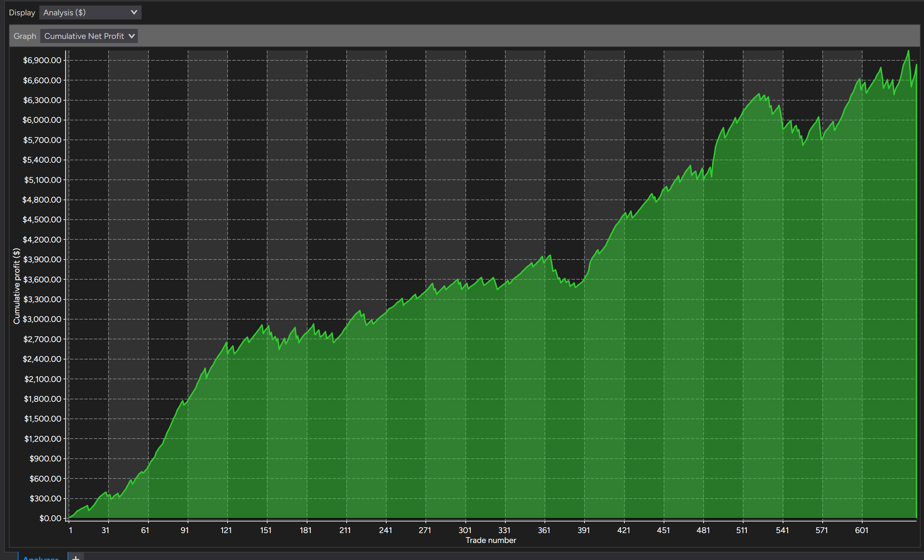Click trade number 31 on x-axis

[105, 530]
